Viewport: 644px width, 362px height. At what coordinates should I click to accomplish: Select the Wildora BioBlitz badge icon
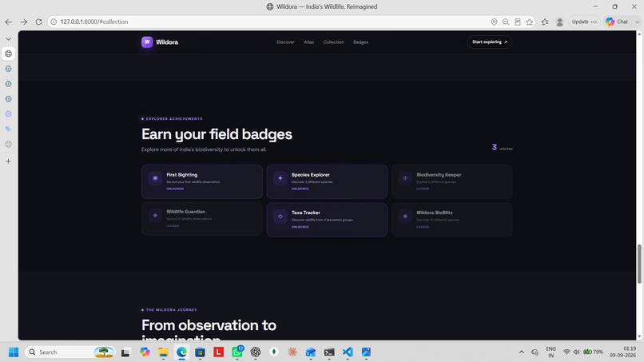click(405, 216)
